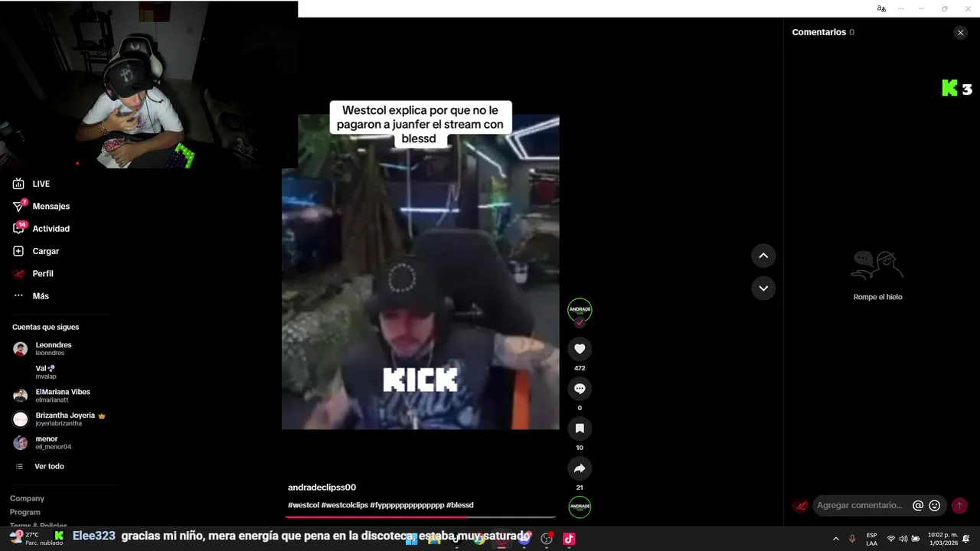This screenshot has height=551, width=980.
Task: Expand the Company footer section
Action: (27, 498)
